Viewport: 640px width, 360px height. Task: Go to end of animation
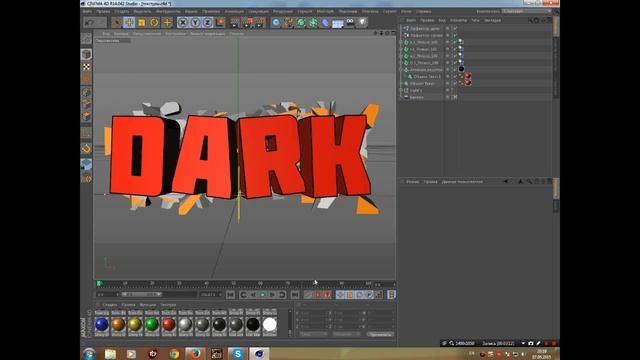[295, 295]
